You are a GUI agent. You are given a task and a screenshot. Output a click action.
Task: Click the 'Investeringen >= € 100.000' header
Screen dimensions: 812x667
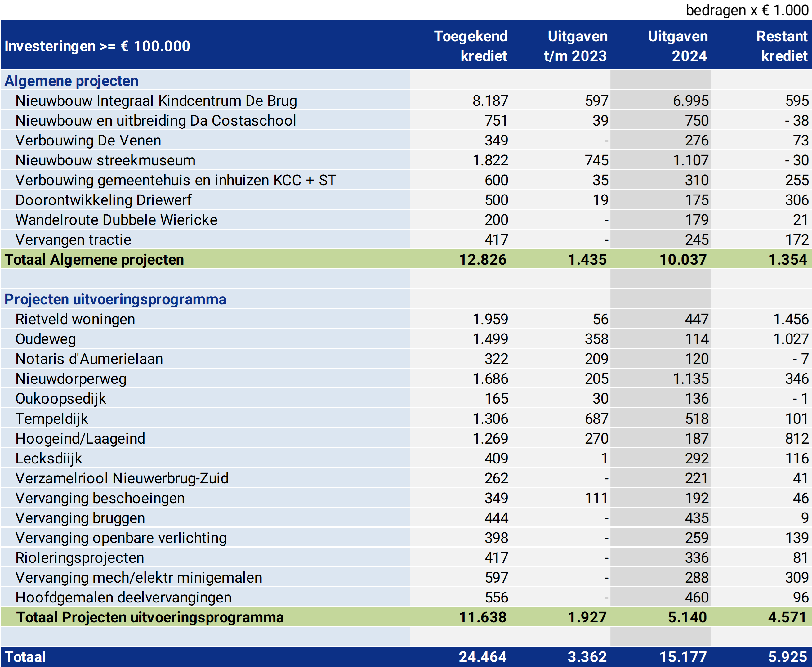click(97, 46)
